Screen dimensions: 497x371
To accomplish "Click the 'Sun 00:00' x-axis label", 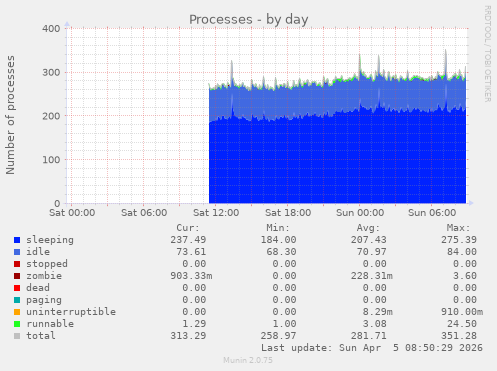I will (x=360, y=213).
